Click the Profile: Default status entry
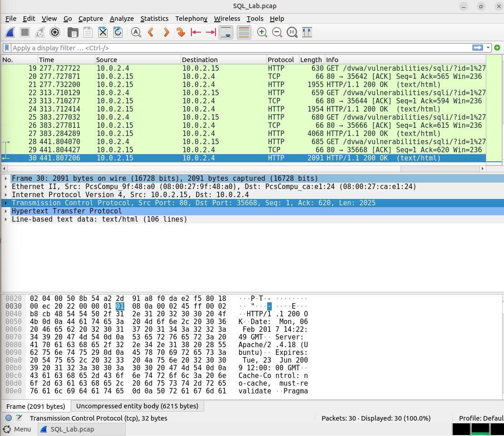This screenshot has width=504, height=436. [x=481, y=418]
